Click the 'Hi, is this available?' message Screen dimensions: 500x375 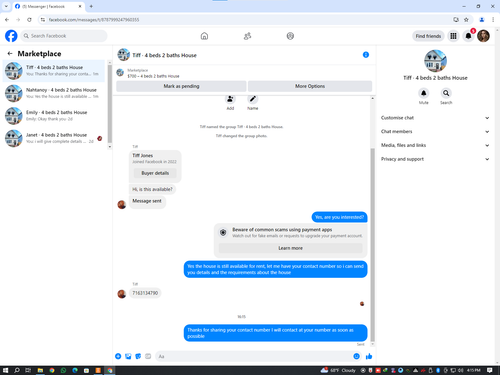coord(152,189)
